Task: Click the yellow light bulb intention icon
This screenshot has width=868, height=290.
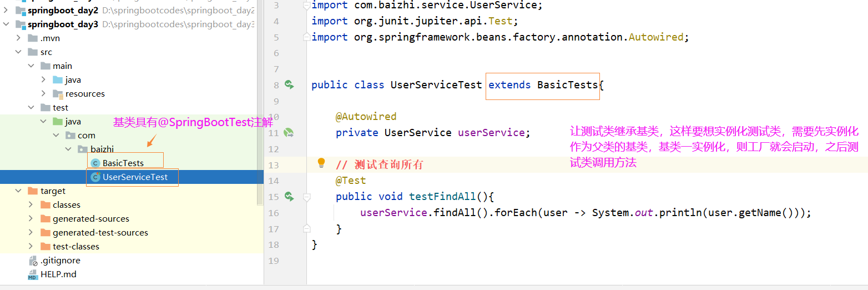Action: [321, 163]
